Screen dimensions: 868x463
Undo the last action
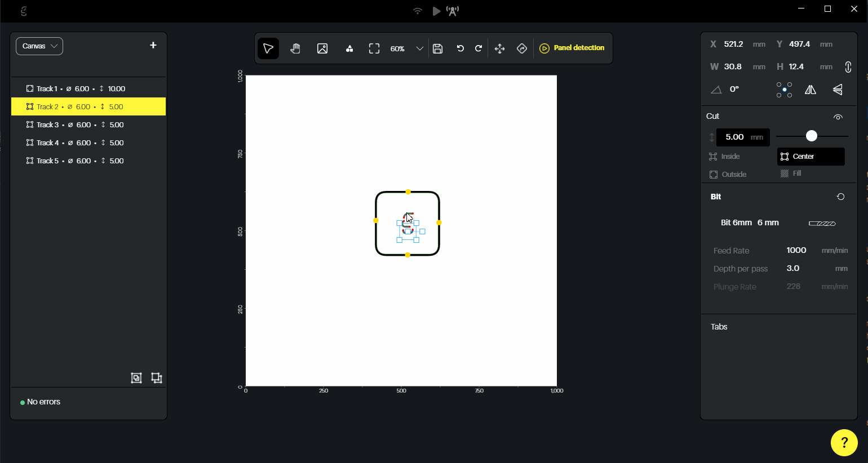point(460,48)
